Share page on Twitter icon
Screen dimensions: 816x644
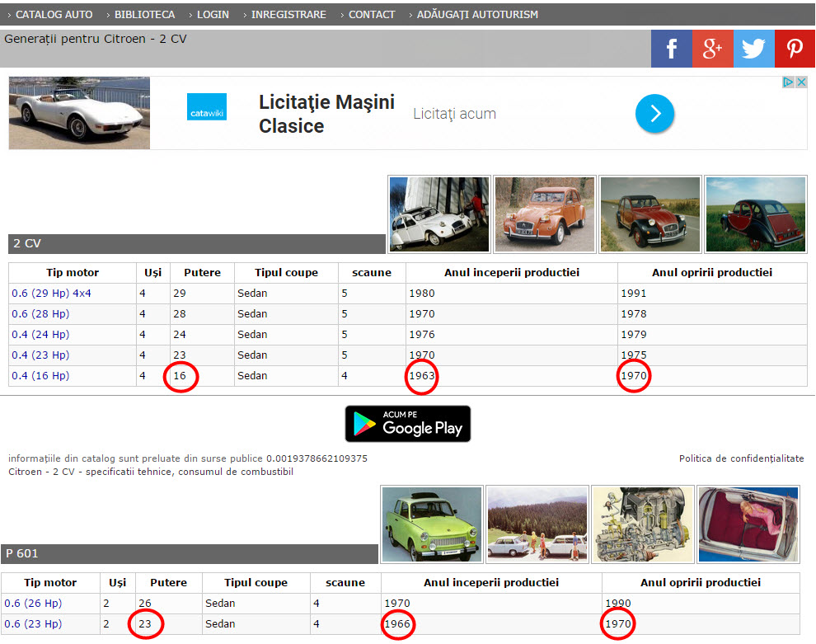tap(753, 49)
